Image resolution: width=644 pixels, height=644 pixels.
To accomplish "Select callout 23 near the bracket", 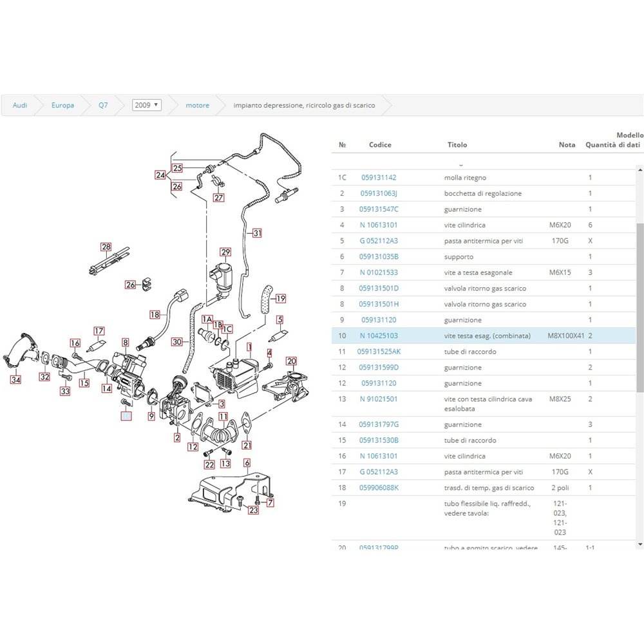I will [253, 510].
